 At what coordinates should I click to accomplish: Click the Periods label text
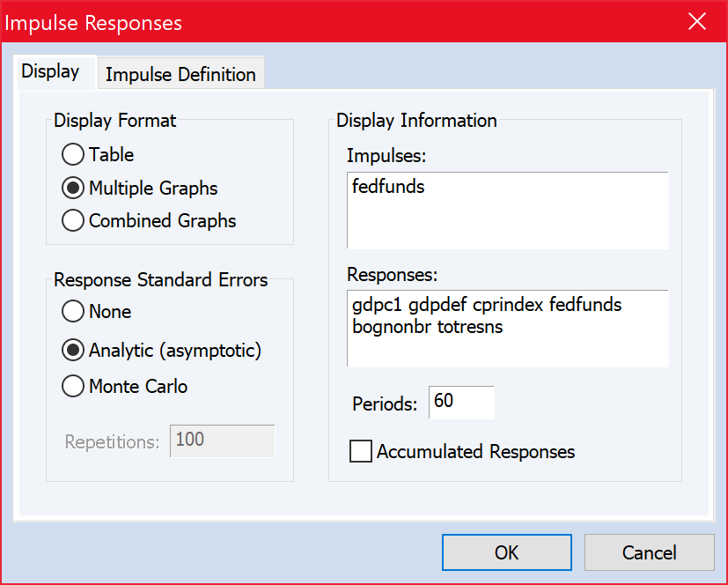[384, 404]
